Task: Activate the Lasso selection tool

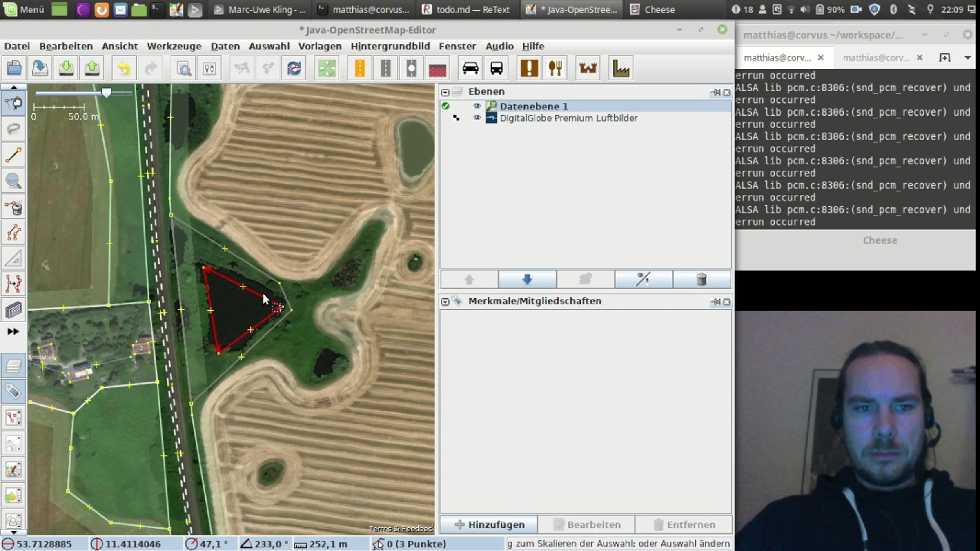Action: 13,129
